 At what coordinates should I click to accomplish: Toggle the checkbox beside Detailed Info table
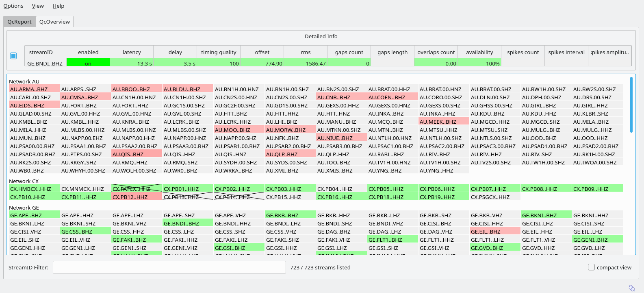13,56
